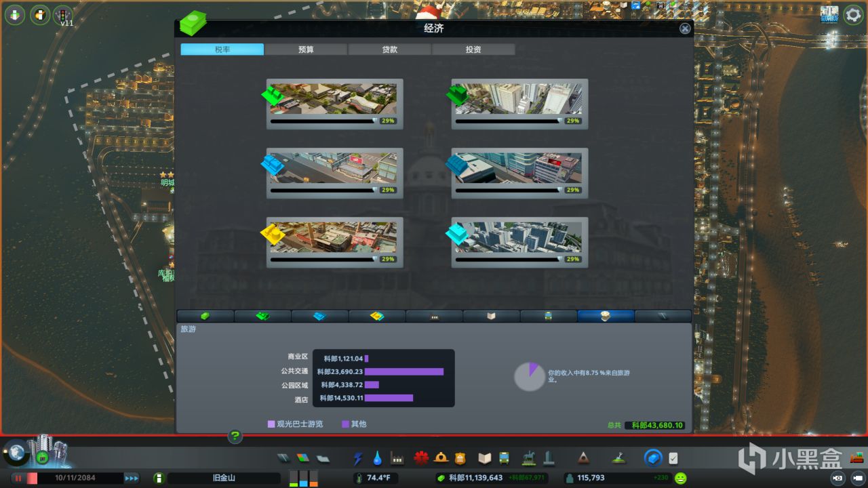Screen dimensions: 868x488
Task: Open the landscaping tool menu
Action: coord(618,459)
